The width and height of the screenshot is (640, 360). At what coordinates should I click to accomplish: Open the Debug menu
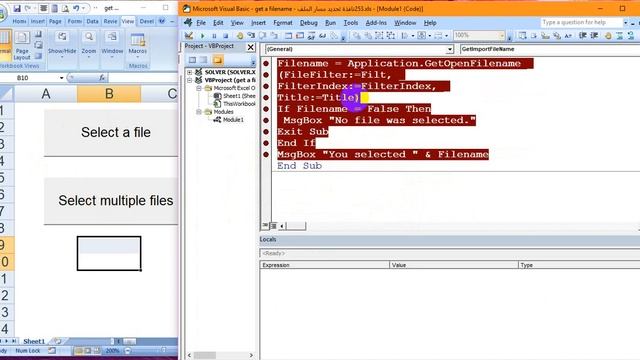pyautogui.click(x=309, y=23)
